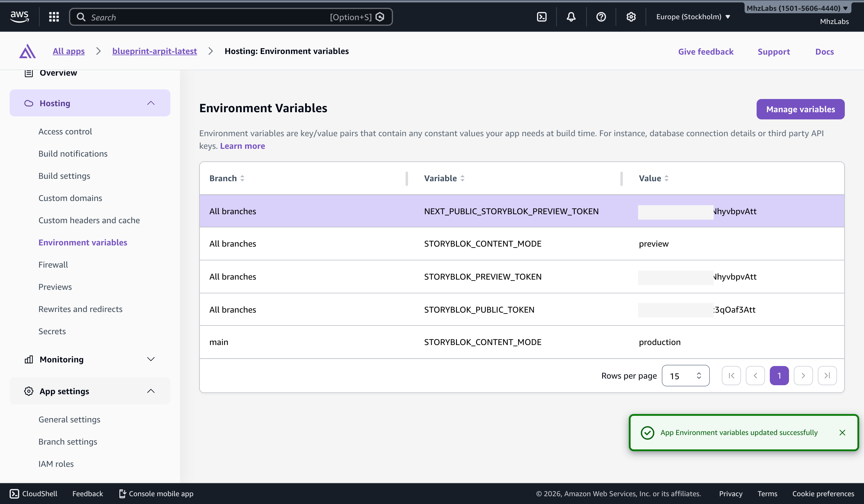
Task: Click the settings gear in top navigation
Action: [631, 17]
